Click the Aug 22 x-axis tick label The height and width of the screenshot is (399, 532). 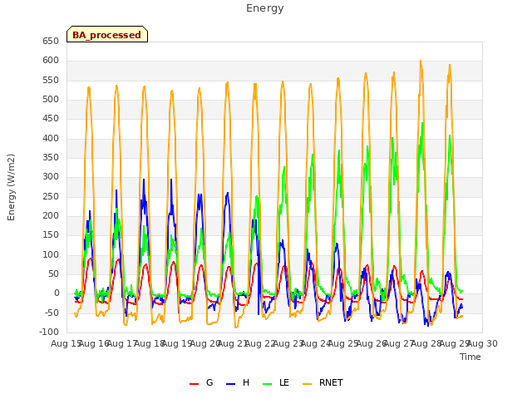point(260,343)
